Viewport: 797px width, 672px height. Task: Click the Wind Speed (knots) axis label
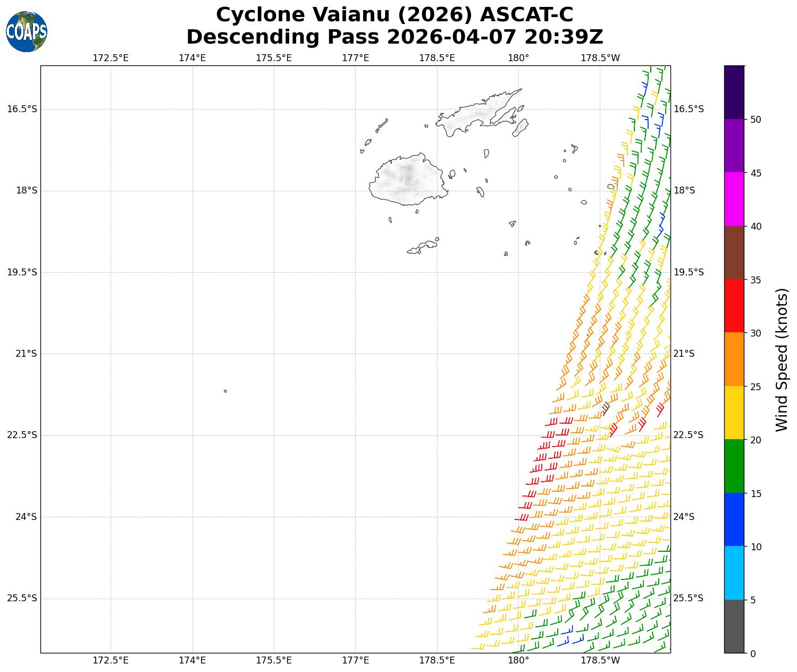[x=781, y=359]
